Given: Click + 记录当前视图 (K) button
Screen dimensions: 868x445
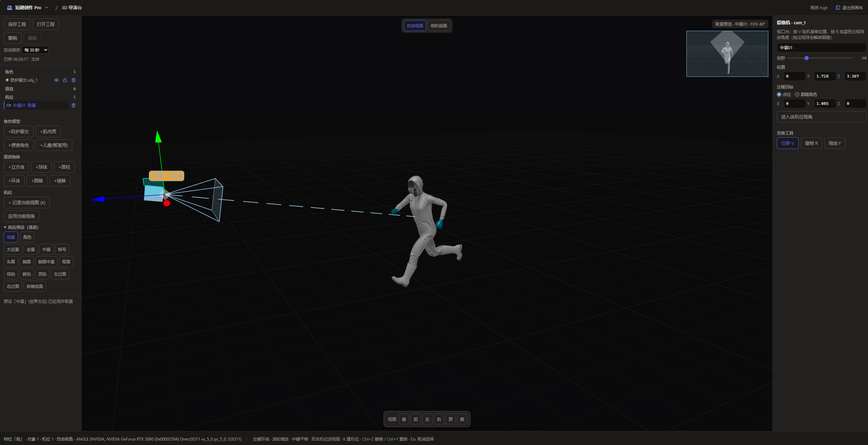Looking at the screenshot, I should 27,203.
